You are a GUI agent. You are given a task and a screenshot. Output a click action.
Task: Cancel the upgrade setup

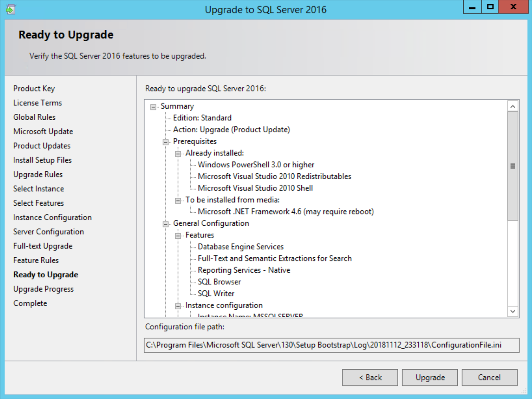(x=490, y=377)
